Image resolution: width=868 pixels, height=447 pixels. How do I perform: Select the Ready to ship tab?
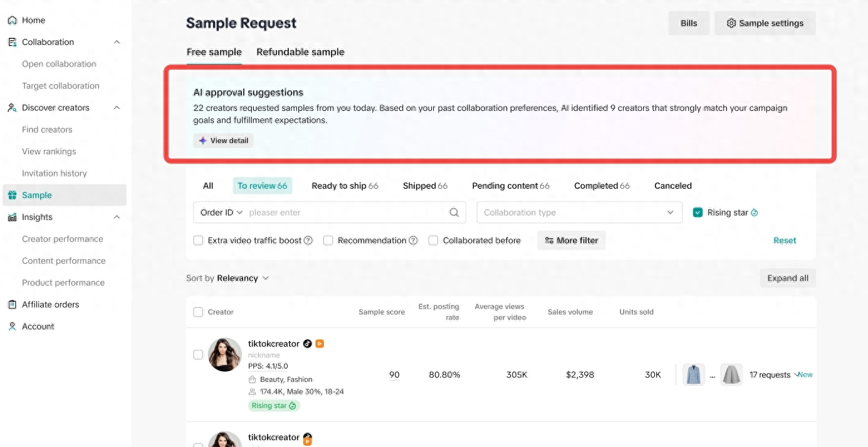coord(345,186)
